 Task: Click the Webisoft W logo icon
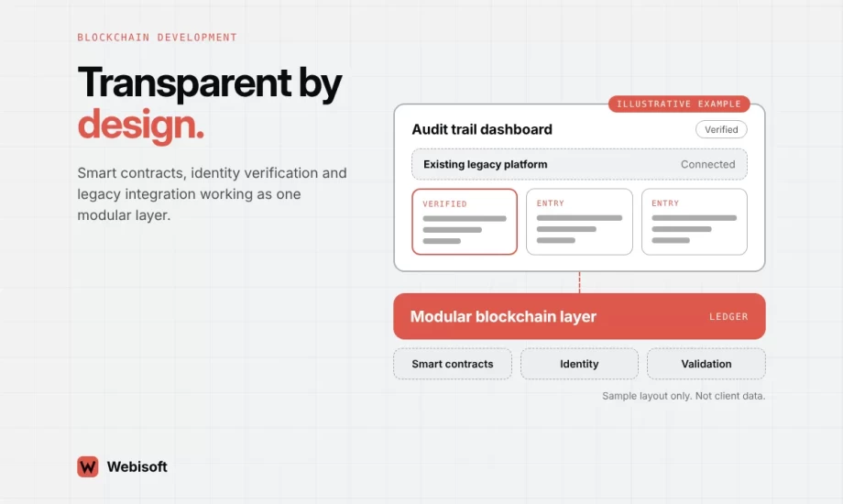(x=88, y=466)
